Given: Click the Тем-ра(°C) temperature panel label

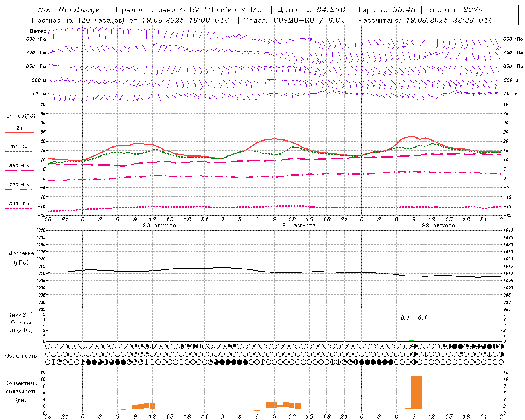Looking at the screenshot, I should pyautogui.click(x=19, y=116).
